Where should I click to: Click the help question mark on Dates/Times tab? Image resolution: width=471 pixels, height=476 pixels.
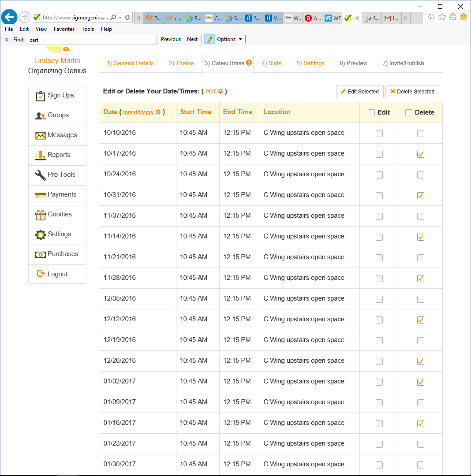click(249, 63)
